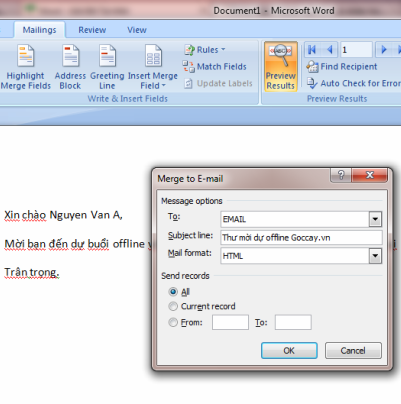The height and width of the screenshot is (404, 401).
Task: Open the Rules dropdown menu
Action: pos(205,50)
